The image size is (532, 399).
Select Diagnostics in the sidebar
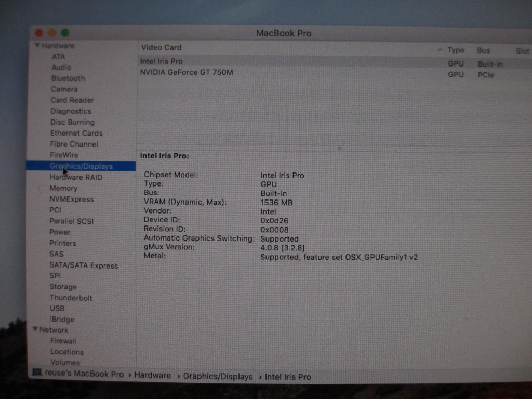tap(71, 111)
